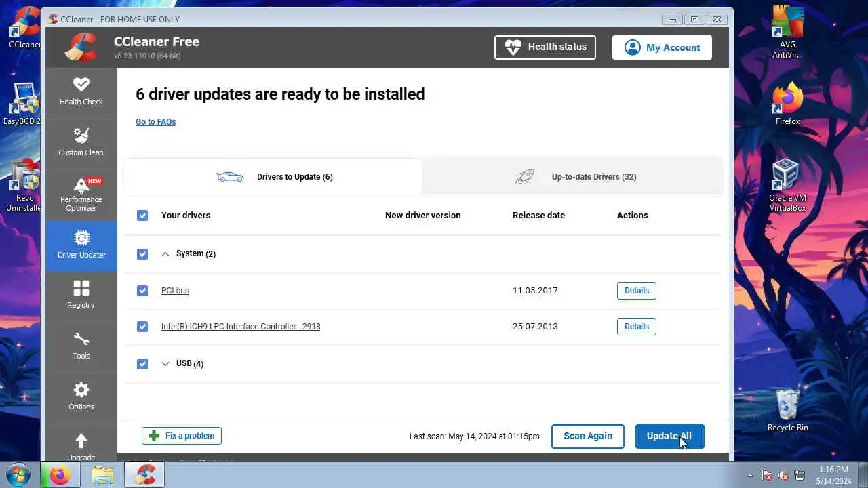Collapse System (2) driver group
The image size is (868, 488).
165,254
